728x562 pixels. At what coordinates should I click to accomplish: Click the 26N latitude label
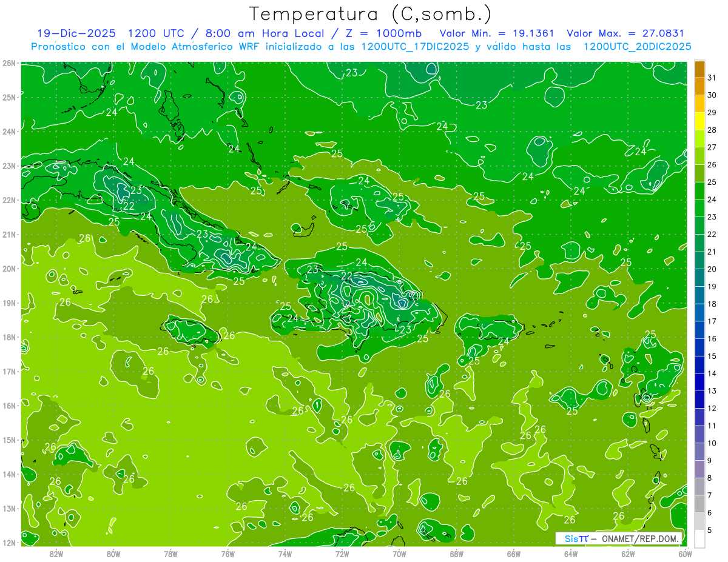[10, 63]
